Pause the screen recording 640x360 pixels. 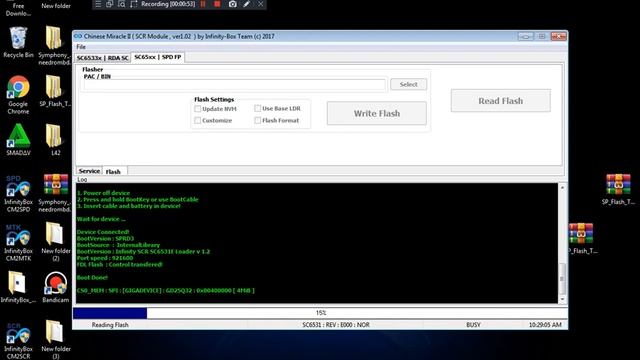[x=203, y=4]
